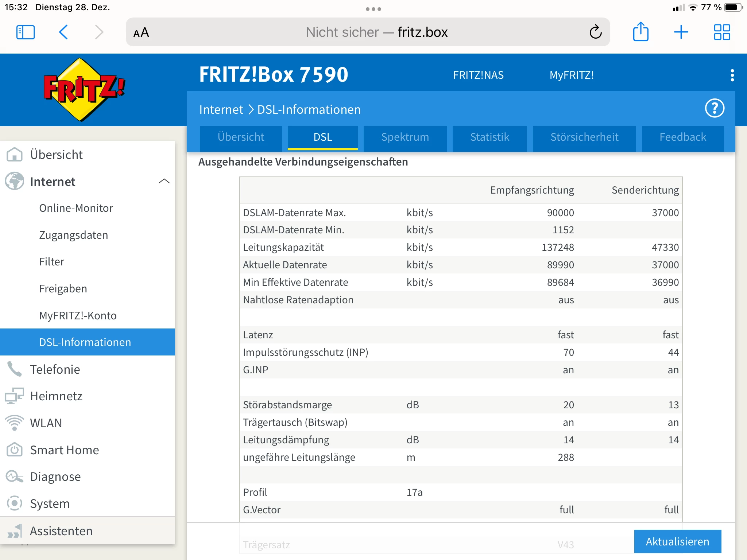Viewport: 747px width, 560px height.
Task: Expand the Heimnetz sidebar section
Action: coord(56,396)
